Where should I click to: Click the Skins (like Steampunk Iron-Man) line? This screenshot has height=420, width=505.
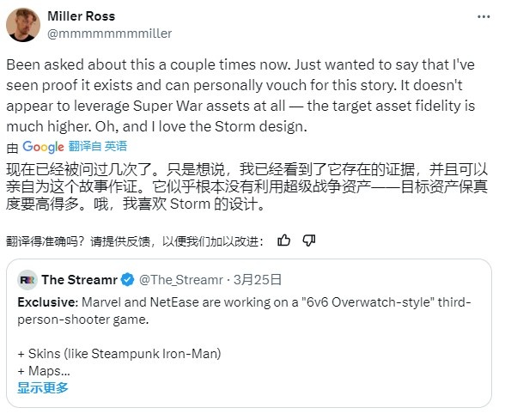coord(119,354)
